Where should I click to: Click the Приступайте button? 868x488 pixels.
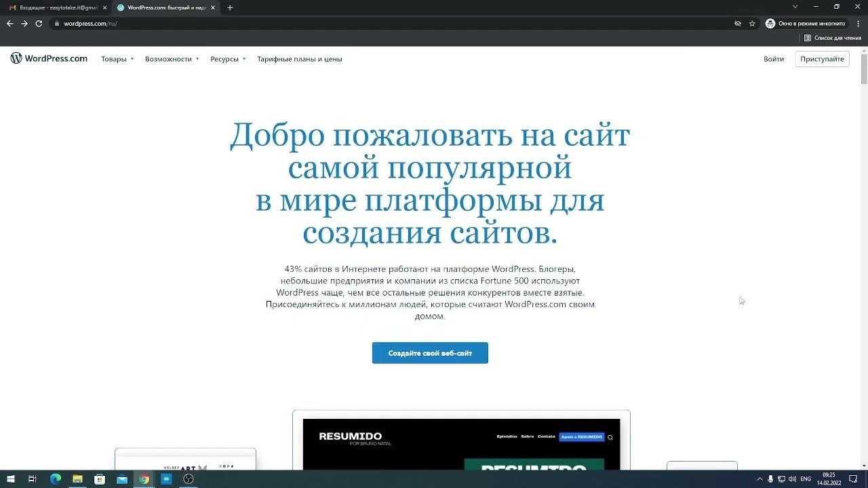point(822,59)
